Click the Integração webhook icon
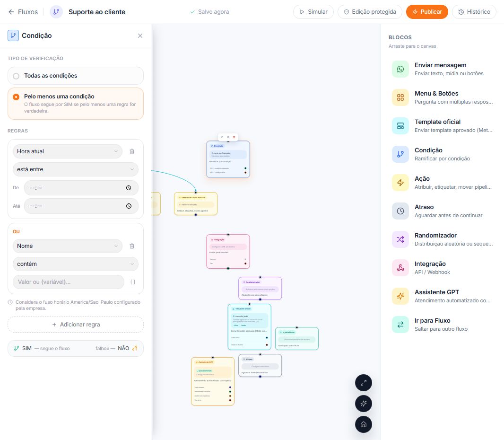The image size is (504, 440). coord(400,268)
